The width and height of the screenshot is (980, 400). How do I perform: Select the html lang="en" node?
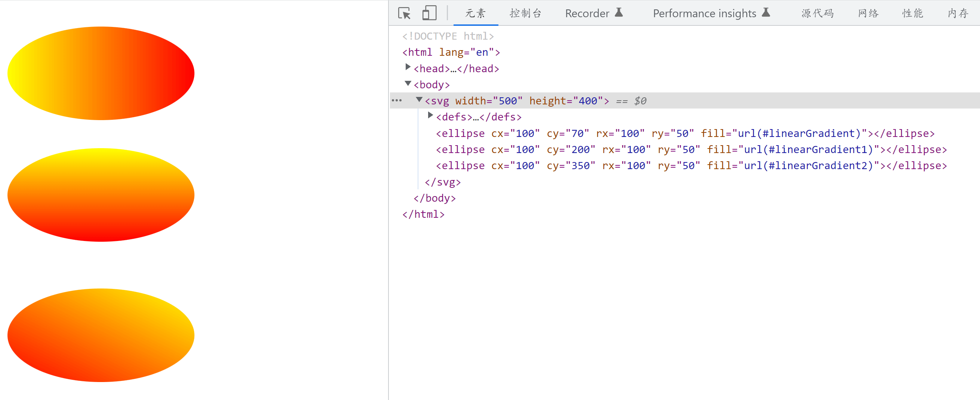point(451,52)
